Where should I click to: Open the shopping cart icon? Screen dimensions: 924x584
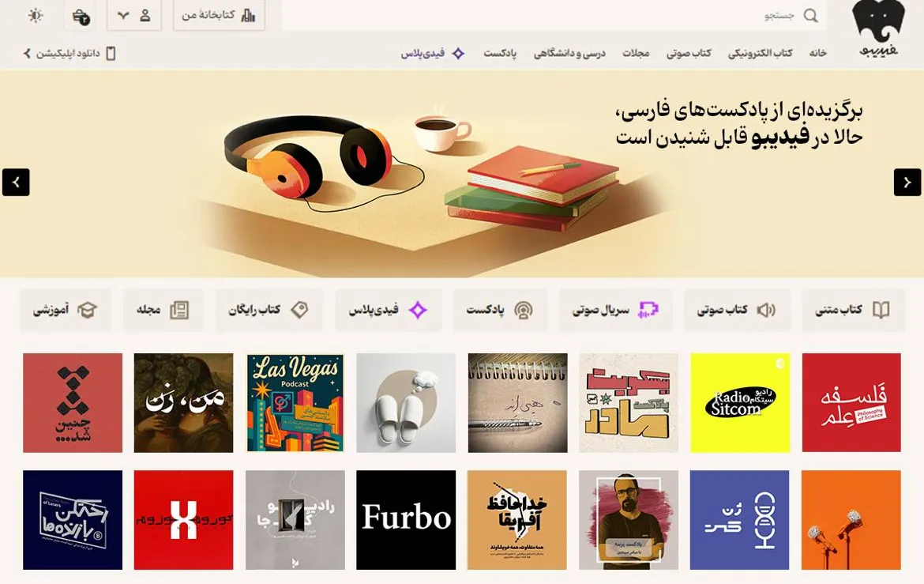[x=81, y=16]
